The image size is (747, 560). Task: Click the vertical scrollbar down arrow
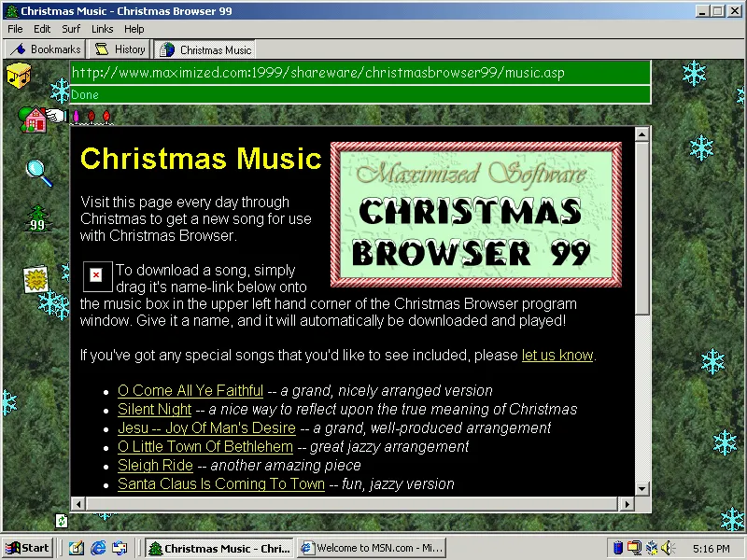pos(641,490)
